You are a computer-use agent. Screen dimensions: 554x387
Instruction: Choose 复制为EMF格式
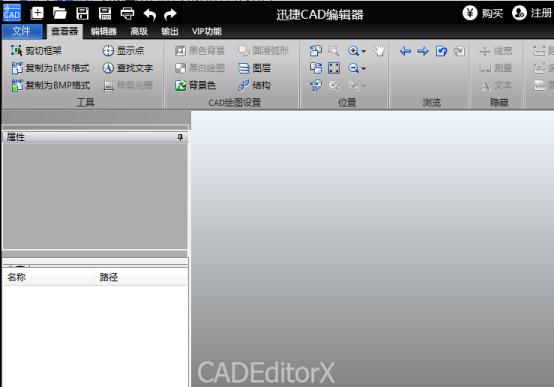tap(50, 68)
